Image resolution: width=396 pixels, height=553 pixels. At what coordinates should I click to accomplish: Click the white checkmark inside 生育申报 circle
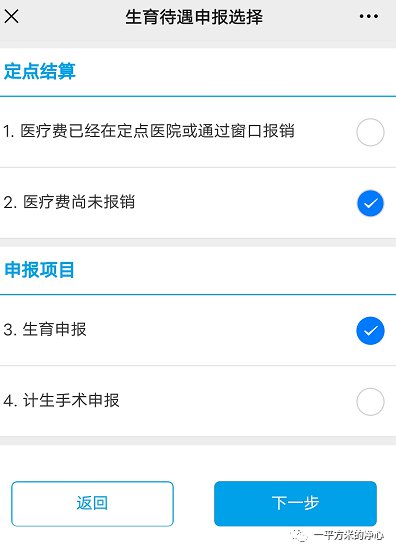[x=370, y=331]
